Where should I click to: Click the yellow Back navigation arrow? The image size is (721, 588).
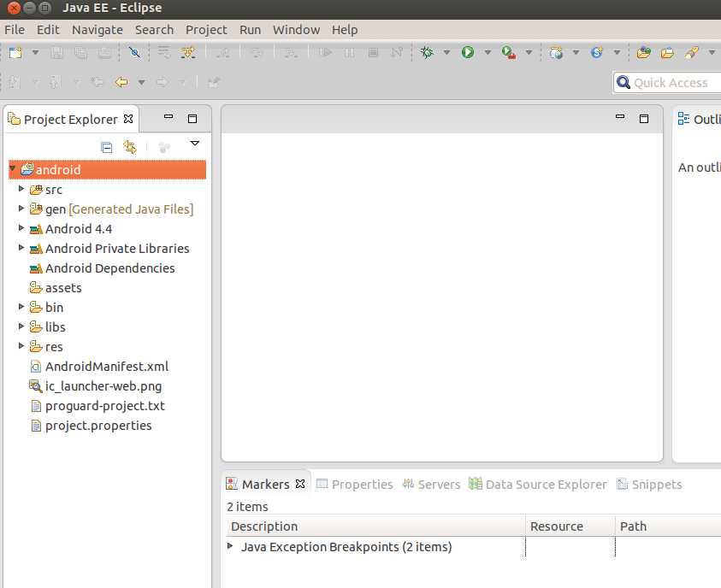(x=121, y=82)
